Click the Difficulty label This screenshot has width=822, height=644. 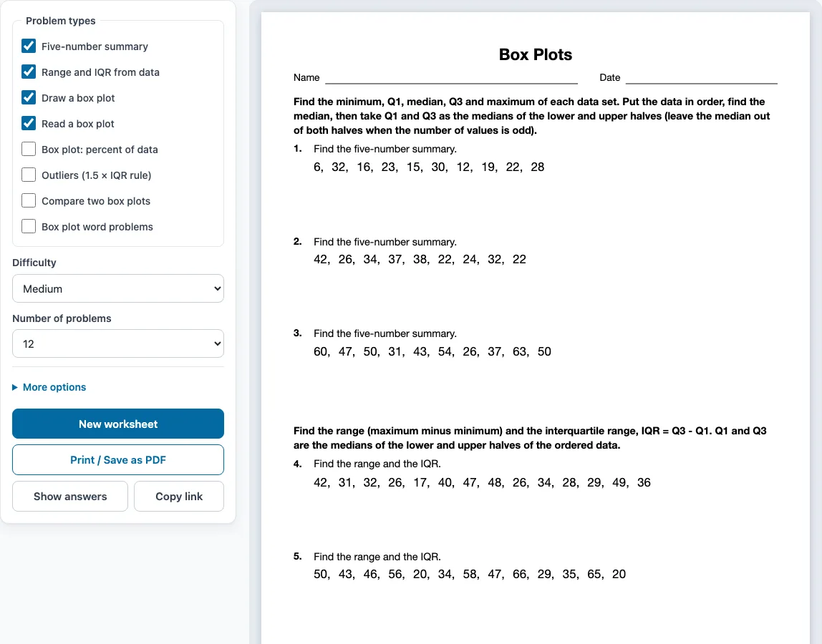[x=34, y=263]
